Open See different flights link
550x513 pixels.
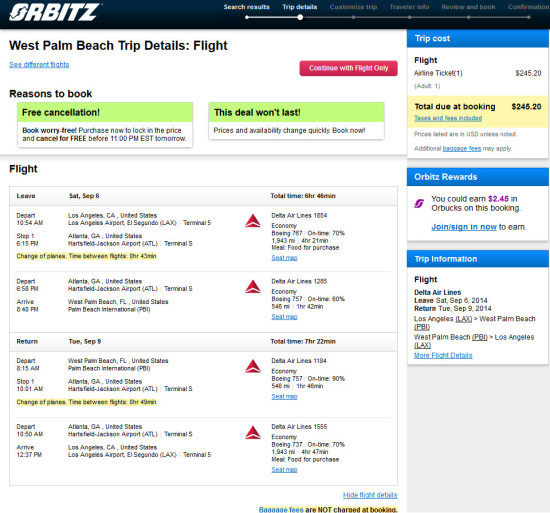(39, 65)
